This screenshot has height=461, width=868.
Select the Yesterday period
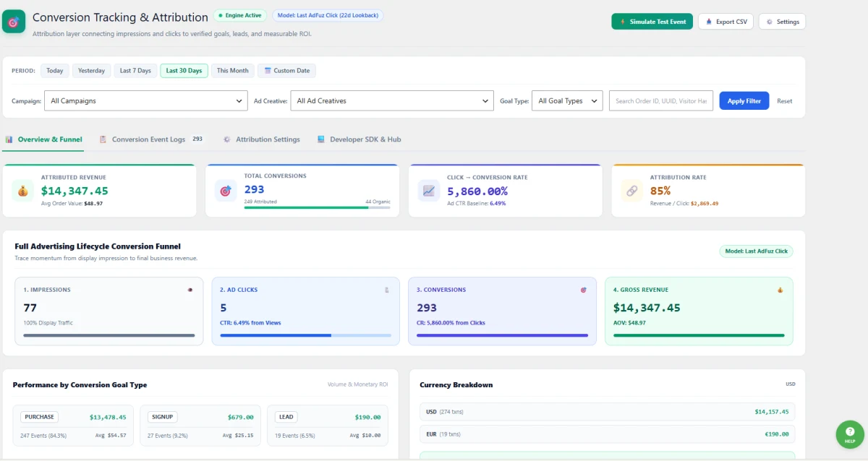92,71
